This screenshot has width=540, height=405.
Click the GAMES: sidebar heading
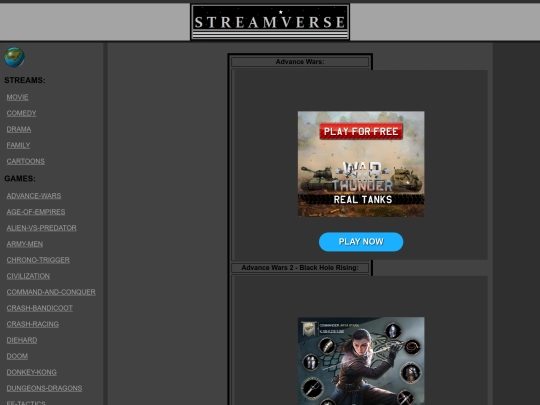(x=20, y=178)
